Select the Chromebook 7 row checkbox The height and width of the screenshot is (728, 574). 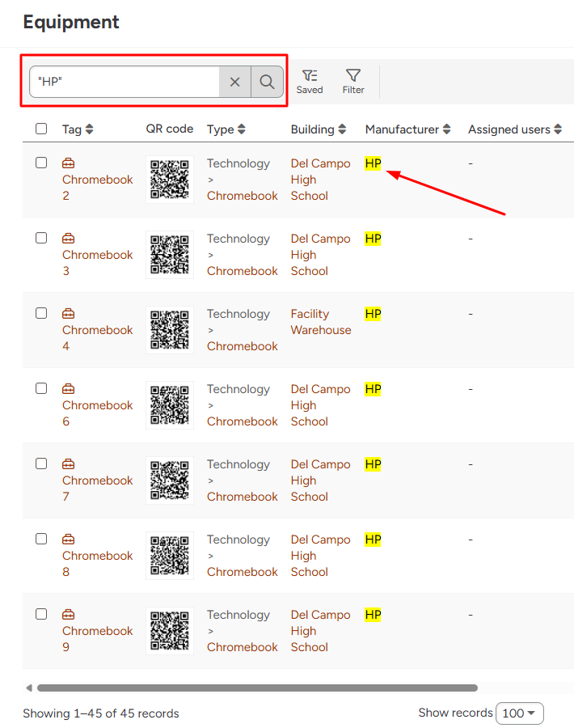point(41,463)
